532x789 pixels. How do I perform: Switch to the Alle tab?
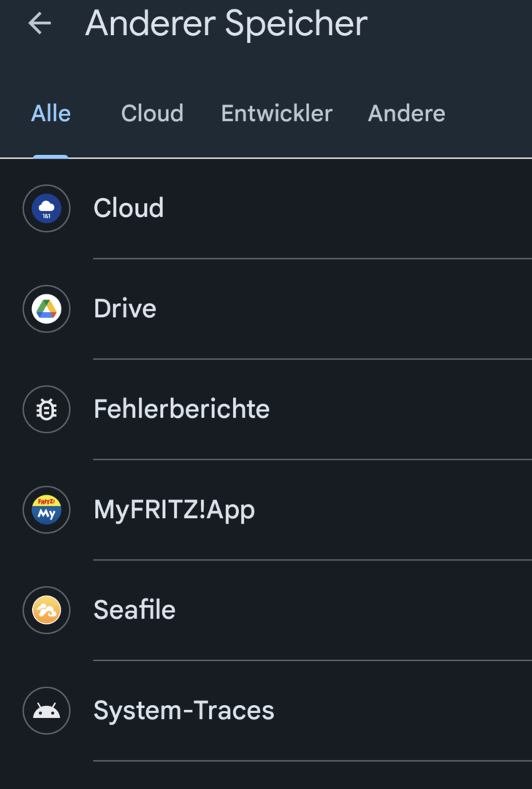click(51, 114)
